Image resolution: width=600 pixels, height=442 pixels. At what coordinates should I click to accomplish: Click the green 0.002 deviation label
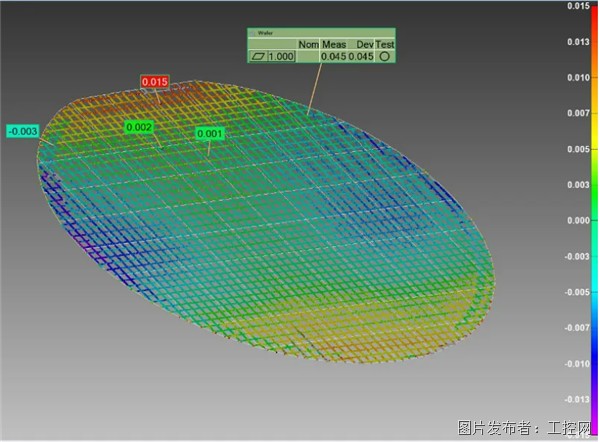point(139,127)
